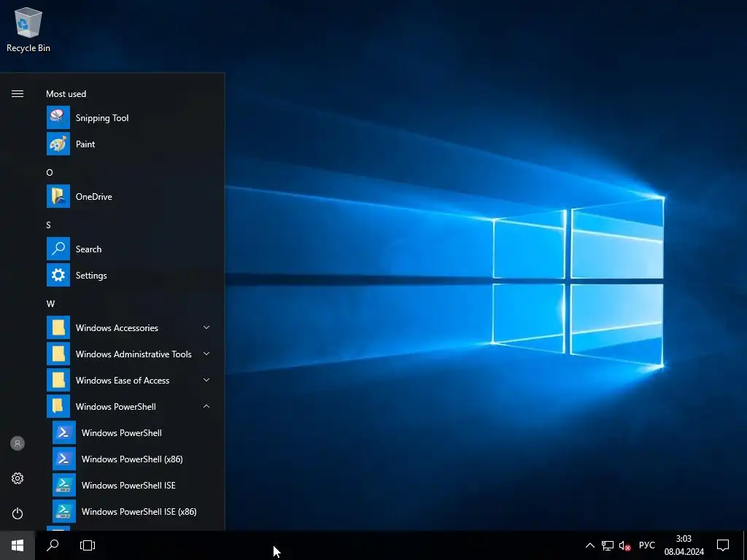Switch input language via the РУС indicator
The width and height of the screenshot is (747, 560).
646,545
